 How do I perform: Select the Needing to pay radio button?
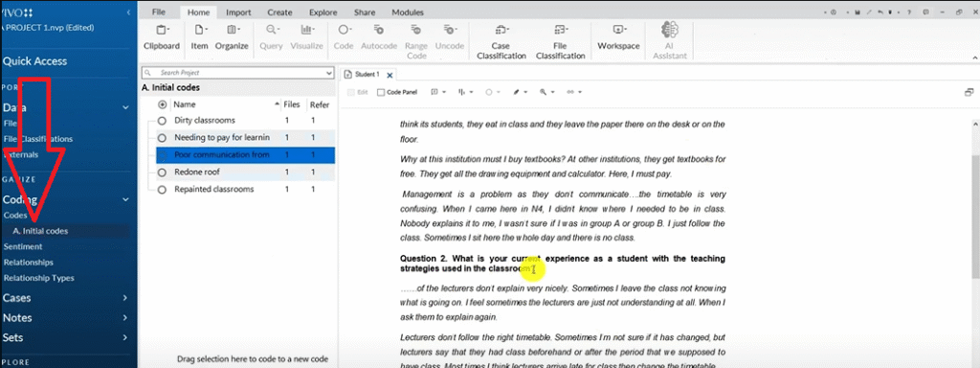[163, 138]
